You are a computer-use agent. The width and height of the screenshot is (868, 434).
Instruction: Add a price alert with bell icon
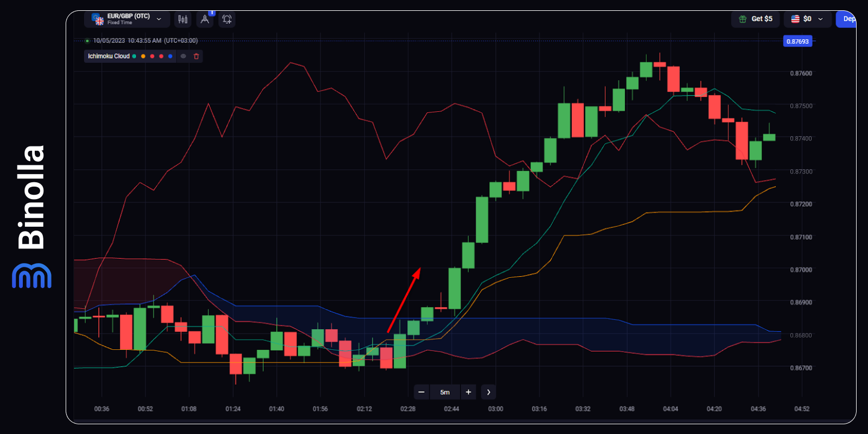tap(227, 19)
